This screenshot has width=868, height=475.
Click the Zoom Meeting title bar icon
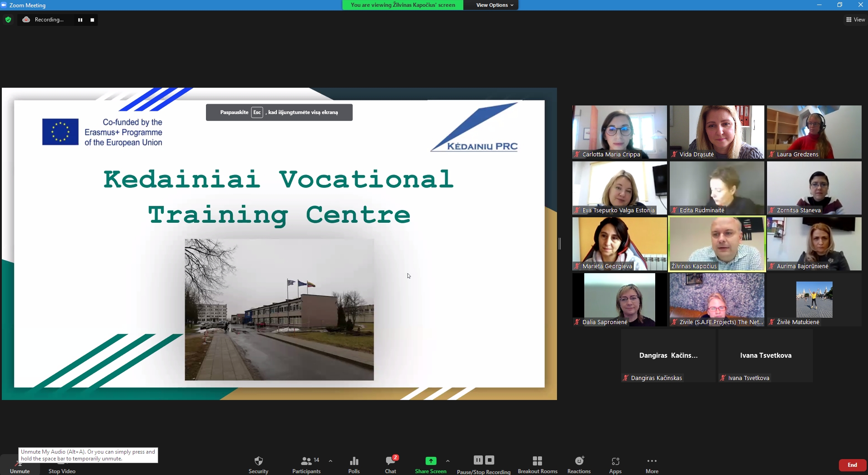4,5
